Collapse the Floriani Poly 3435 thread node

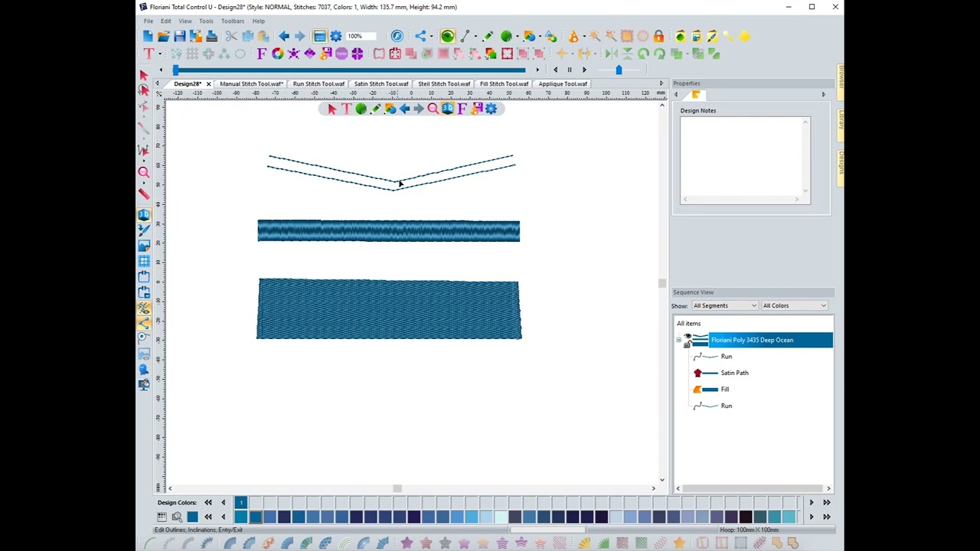coord(678,341)
